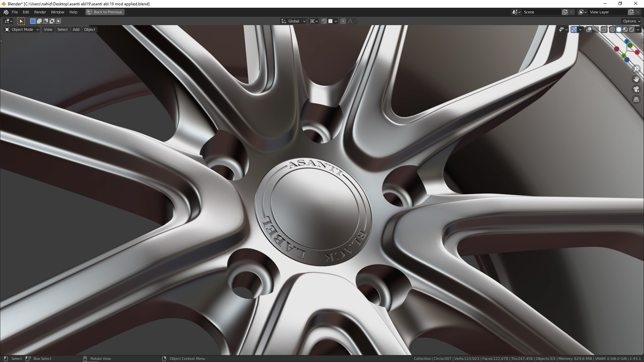This screenshot has height=362, width=644.
Task: Open the scene browse dropdown icon
Action: (x=516, y=12)
